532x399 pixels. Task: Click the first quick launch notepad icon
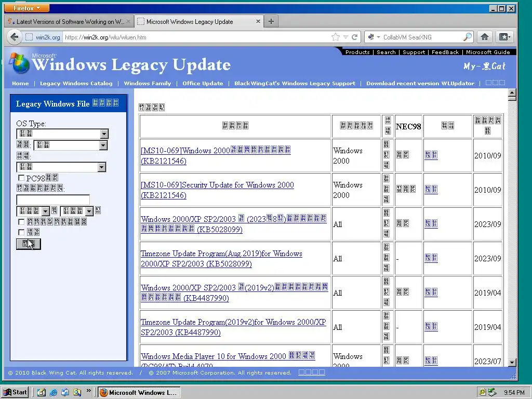click(x=42, y=393)
